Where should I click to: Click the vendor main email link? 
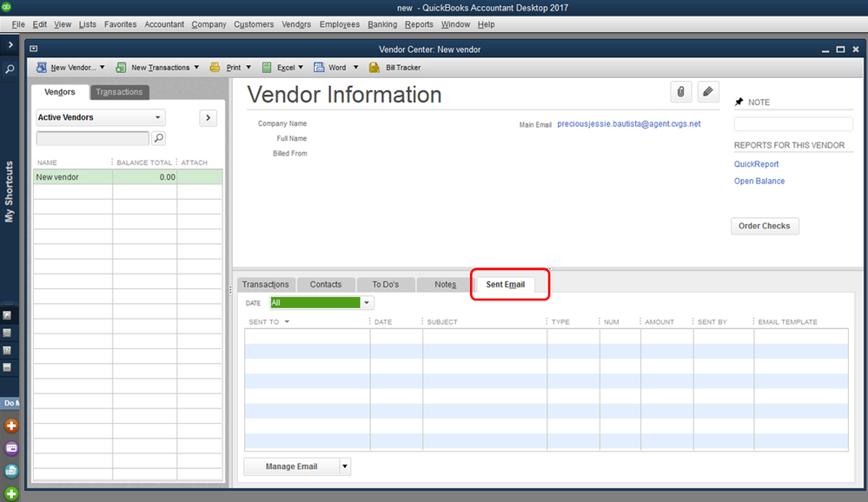pyautogui.click(x=629, y=124)
